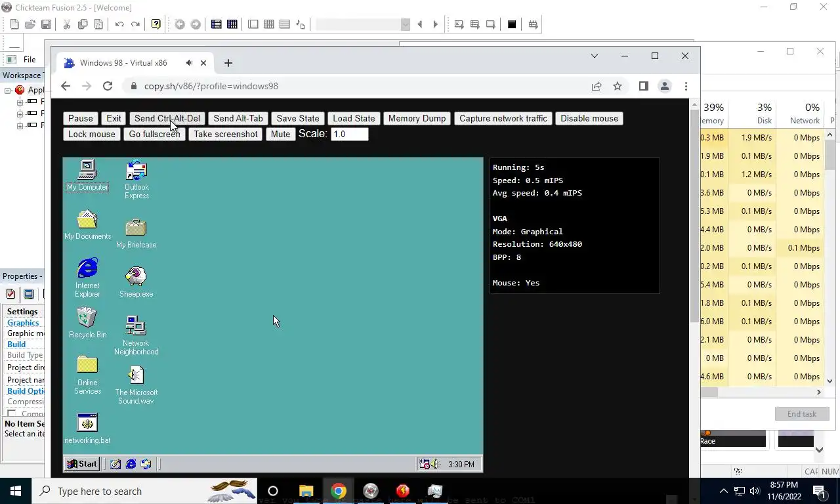Open the File menu in Clickteam Fusion

(x=30, y=59)
